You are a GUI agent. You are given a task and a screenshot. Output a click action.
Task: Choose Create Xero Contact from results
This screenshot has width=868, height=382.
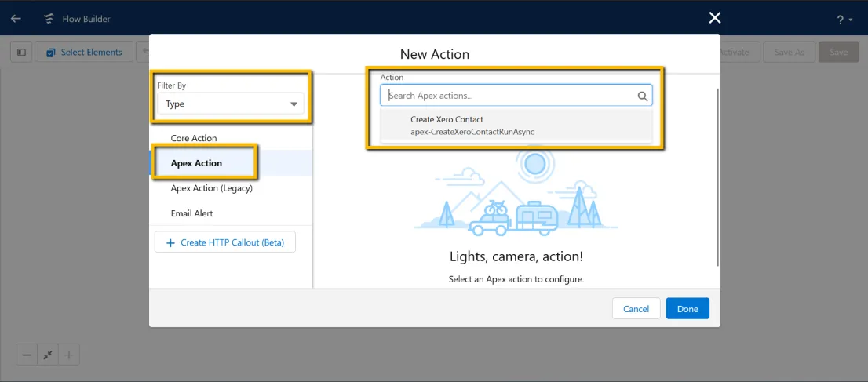point(516,126)
